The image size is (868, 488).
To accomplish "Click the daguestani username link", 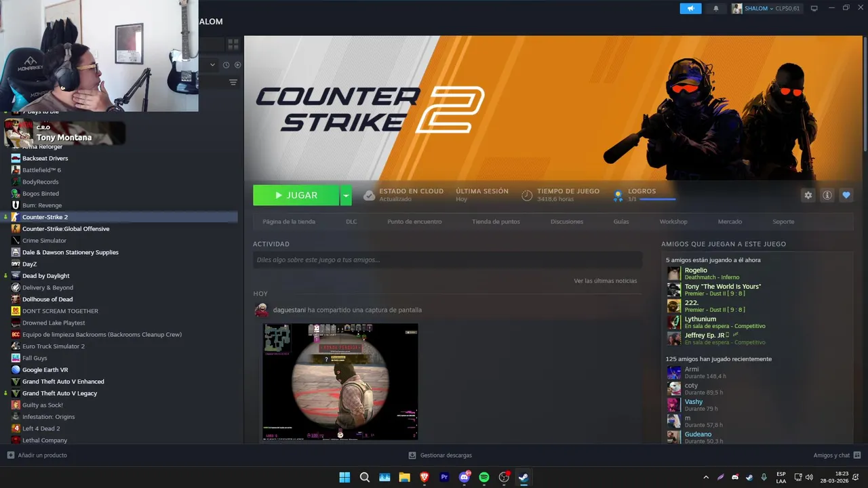I will click(x=290, y=310).
